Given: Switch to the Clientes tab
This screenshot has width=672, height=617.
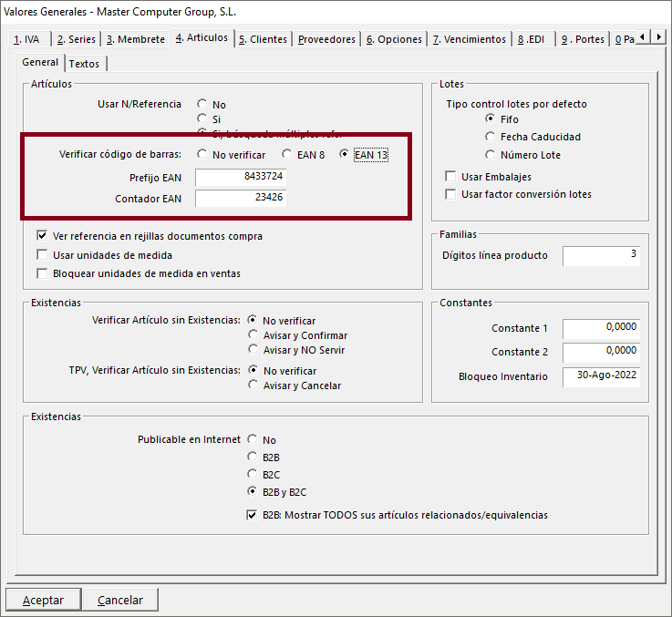Looking at the screenshot, I should pyautogui.click(x=263, y=39).
